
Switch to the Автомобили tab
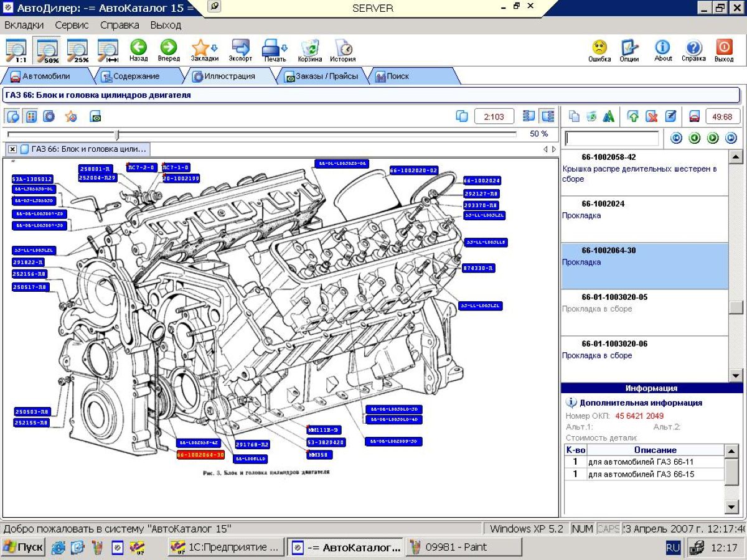(47, 77)
